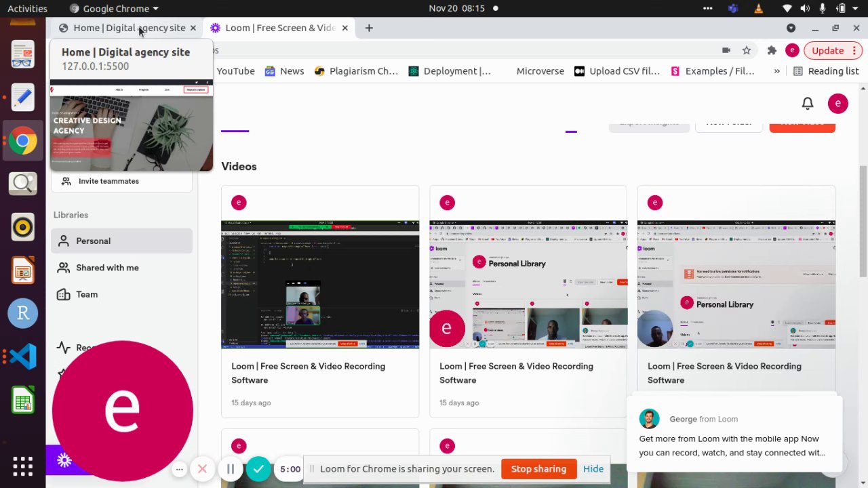This screenshot has width=868, height=488.
Task: Open the middle video thumbnail with Personal Library
Action: [x=528, y=285]
